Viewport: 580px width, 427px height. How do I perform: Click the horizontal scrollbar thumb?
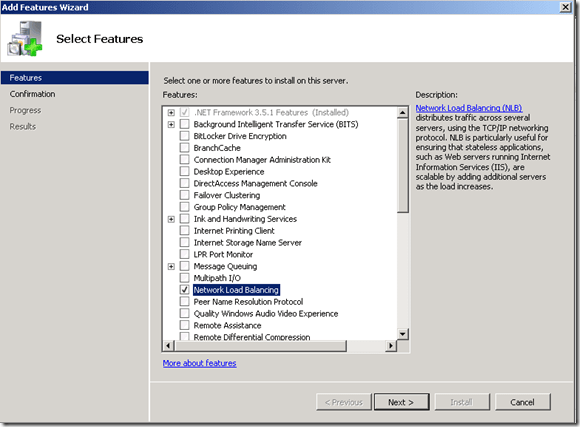(x=260, y=346)
